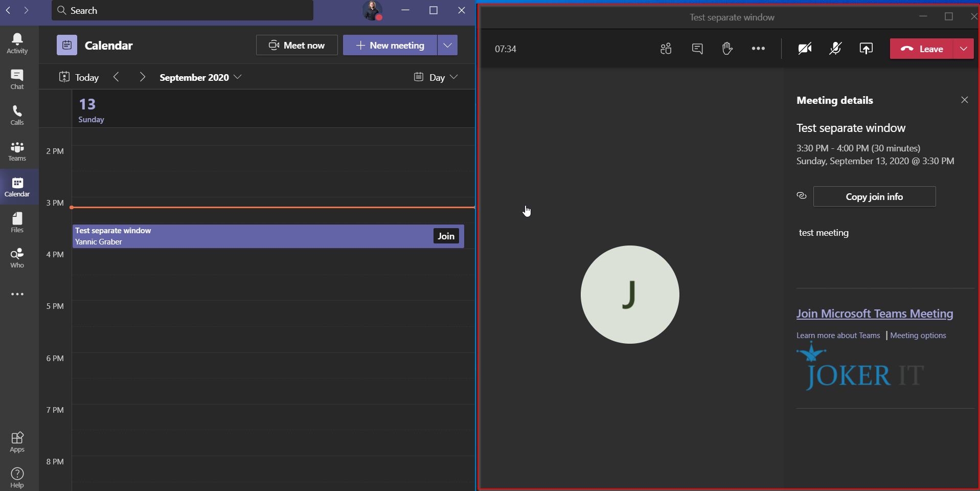Open the meeting conversation chat

pyautogui.click(x=697, y=49)
